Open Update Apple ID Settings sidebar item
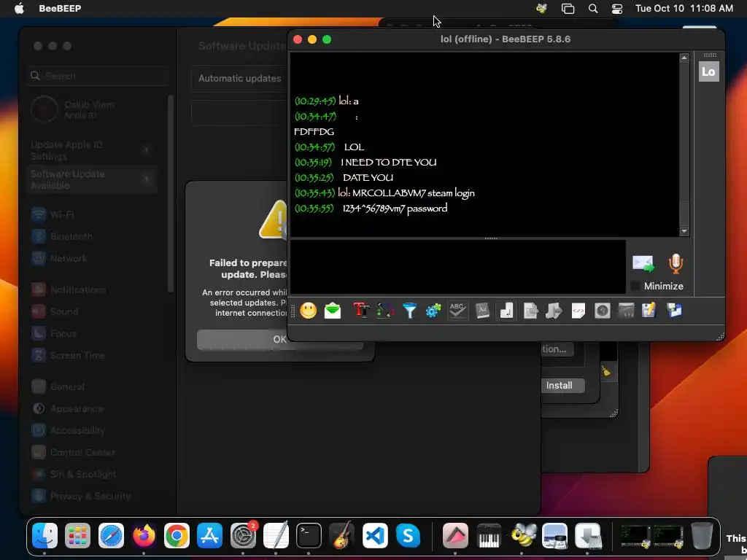Image resolution: width=747 pixels, height=560 pixels. pyautogui.click(x=93, y=150)
